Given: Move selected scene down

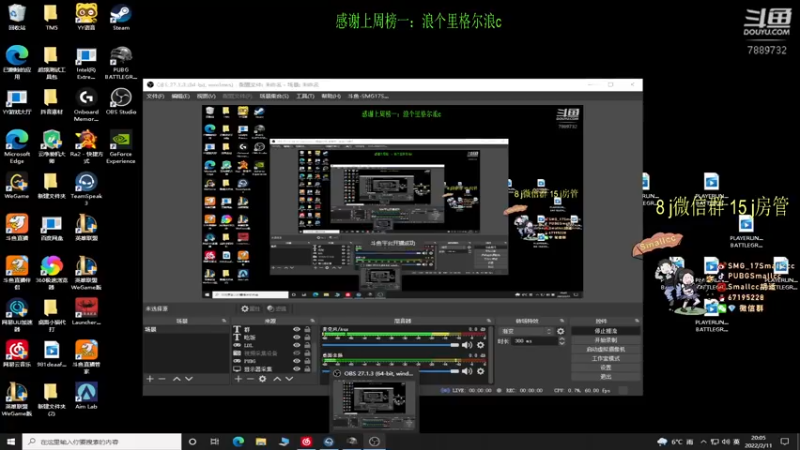Looking at the screenshot, I should point(189,379).
